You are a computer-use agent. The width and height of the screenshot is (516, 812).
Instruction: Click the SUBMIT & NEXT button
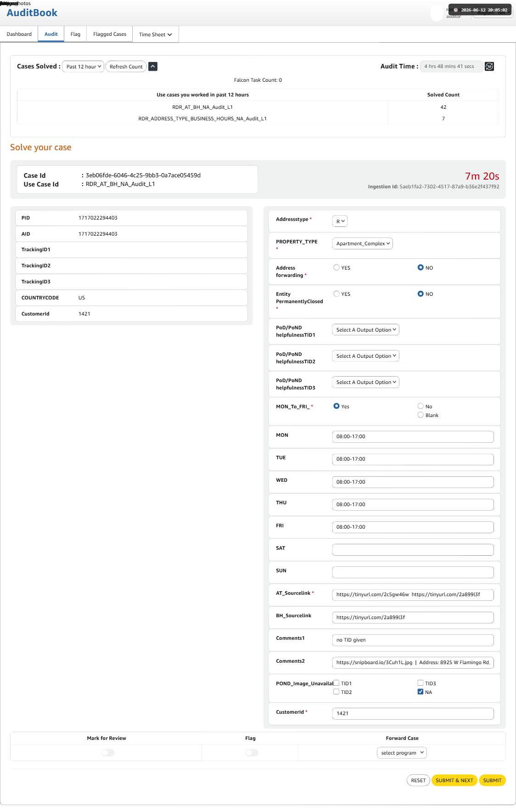click(454, 780)
